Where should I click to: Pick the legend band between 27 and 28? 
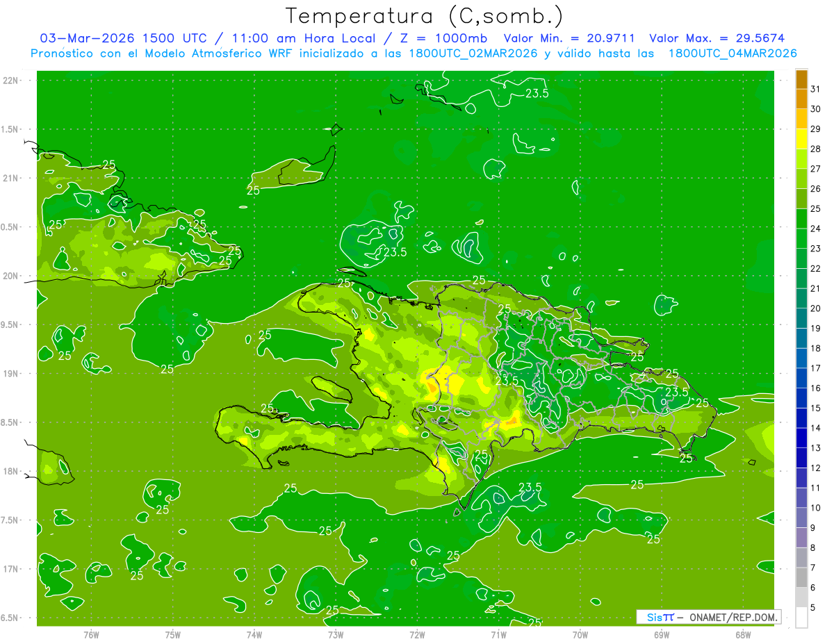click(x=801, y=159)
